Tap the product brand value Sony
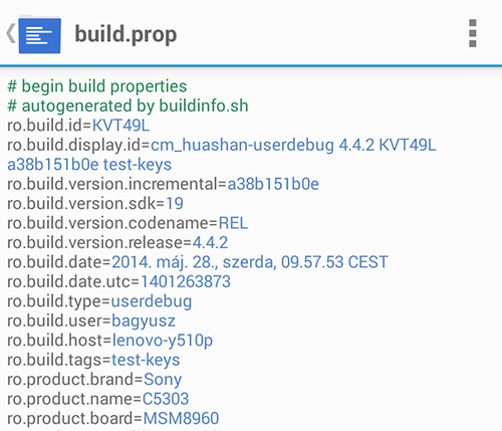The width and height of the screenshot is (502, 431). click(163, 380)
